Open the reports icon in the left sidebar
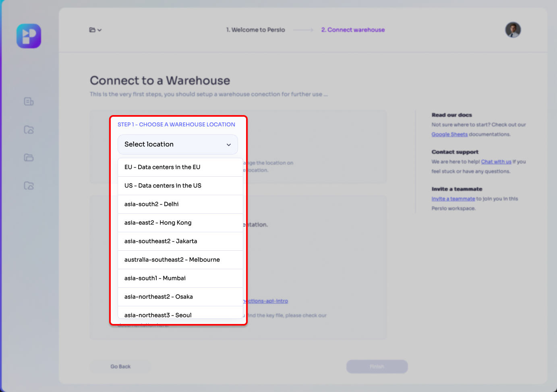This screenshot has height=392, width=557. click(28, 101)
